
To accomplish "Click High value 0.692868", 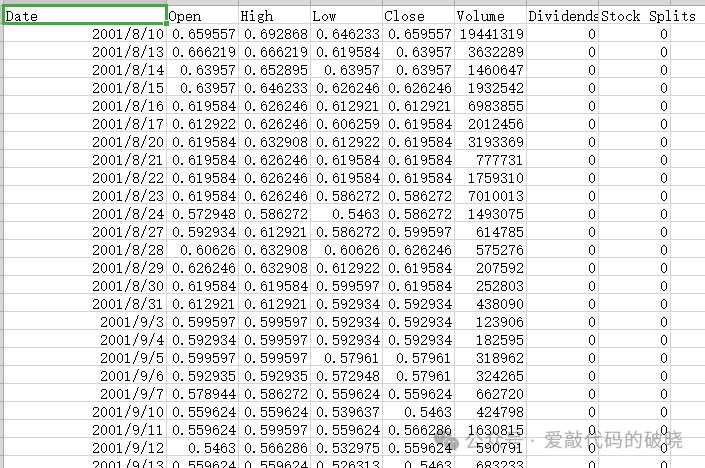I will point(275,34).
